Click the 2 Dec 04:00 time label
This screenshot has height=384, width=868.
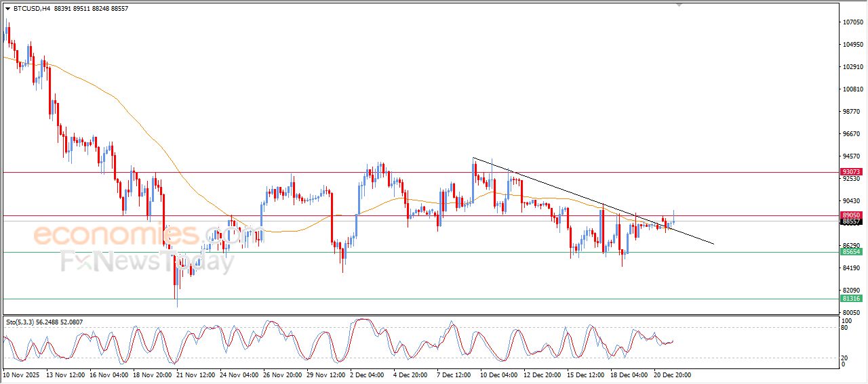[x=366, y=375]
